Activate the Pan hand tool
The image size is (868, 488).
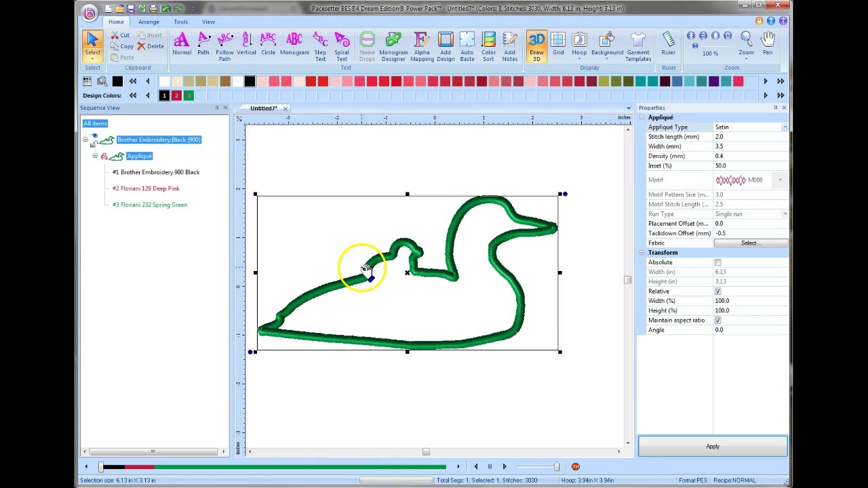(768, 45)
